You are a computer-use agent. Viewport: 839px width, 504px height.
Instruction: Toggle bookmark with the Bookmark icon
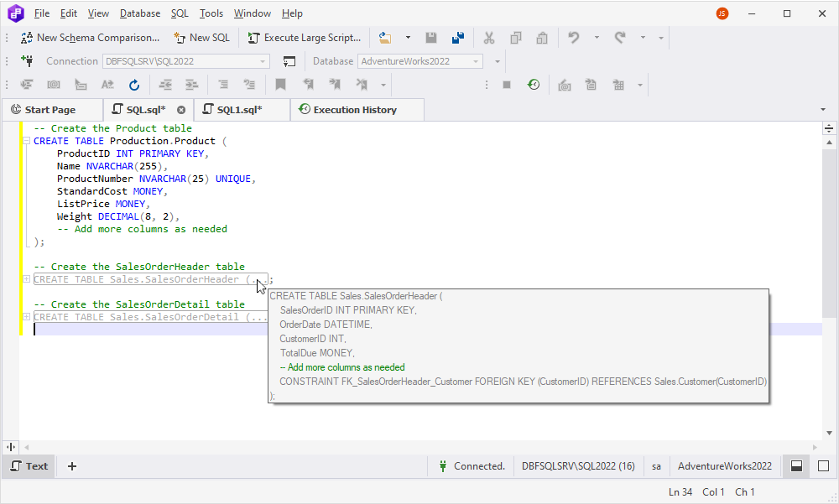point(280,85)
